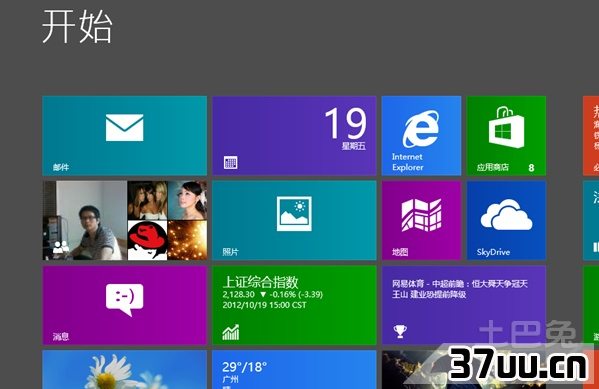Click the 星期五 weekday label
The height and width of the screenshot is (389, 599).
354,146
